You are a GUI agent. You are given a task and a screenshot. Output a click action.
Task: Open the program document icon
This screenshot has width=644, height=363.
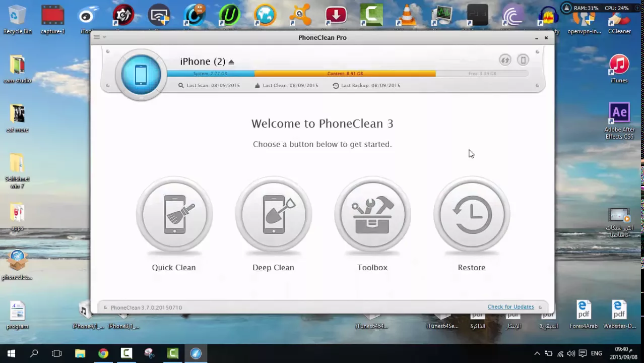pyautogui.click(x=17, y=315)
